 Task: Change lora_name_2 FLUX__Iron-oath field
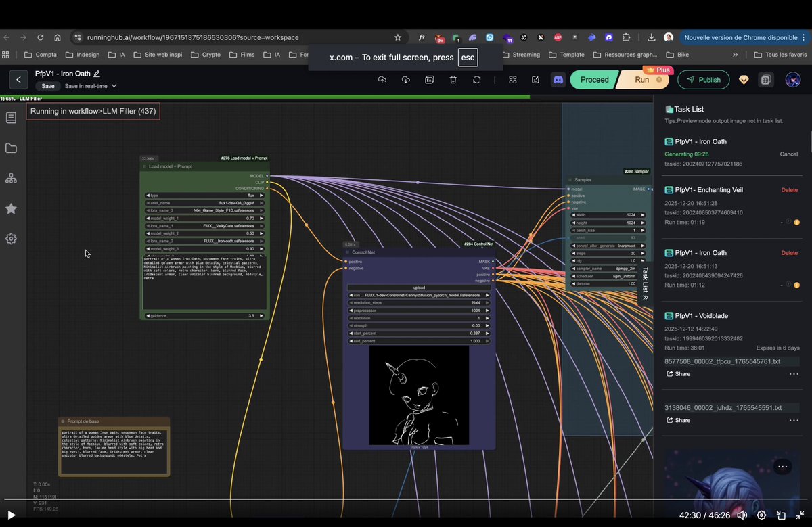click(205, 241)
